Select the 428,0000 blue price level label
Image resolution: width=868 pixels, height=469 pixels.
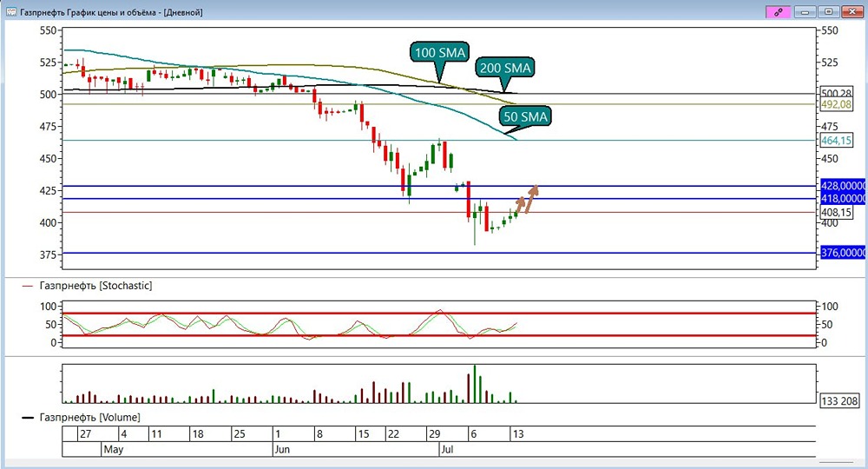[x=843, y=186]
